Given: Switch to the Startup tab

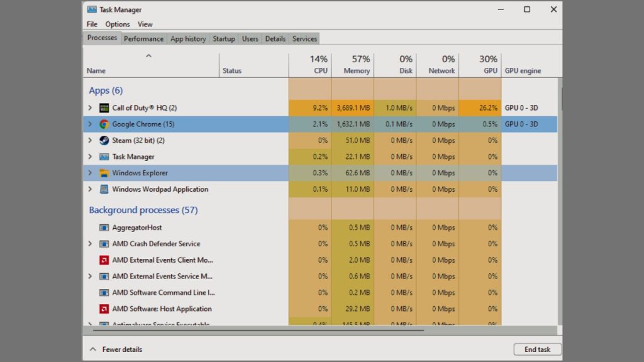Looking at the screenshot, I should coord(224,38).
